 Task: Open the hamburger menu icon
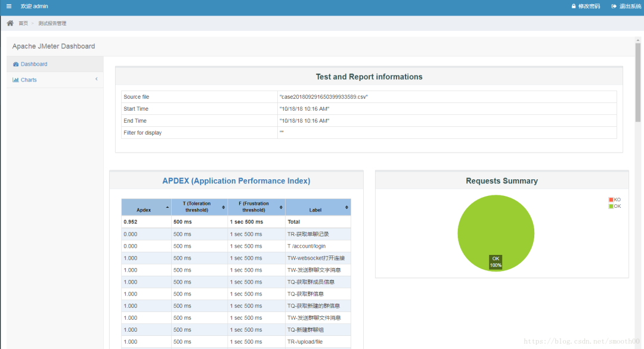[x=8, y=6]
